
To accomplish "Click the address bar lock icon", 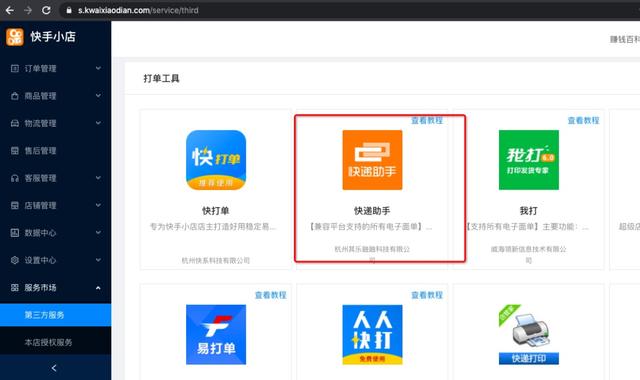I will coord(69,10).
